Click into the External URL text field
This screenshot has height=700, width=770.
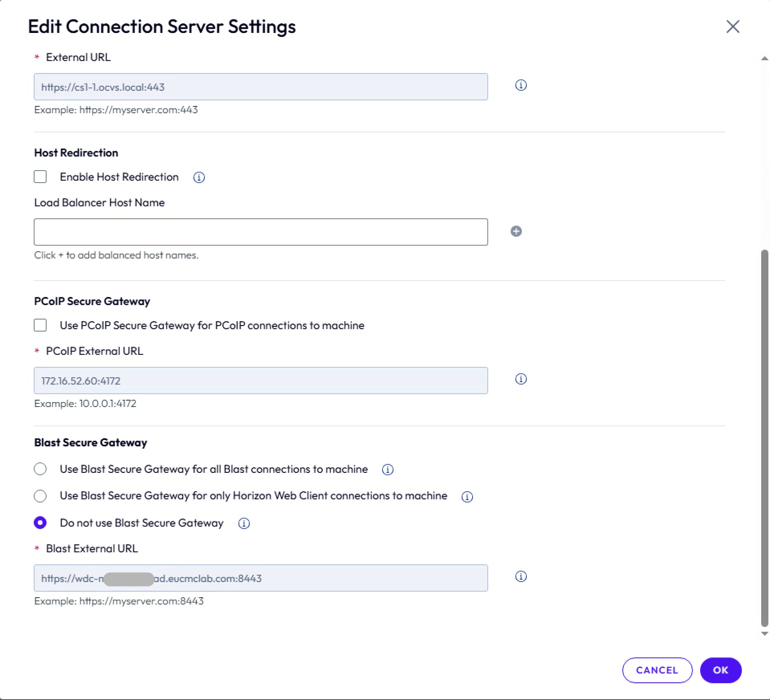click(261, 87)
